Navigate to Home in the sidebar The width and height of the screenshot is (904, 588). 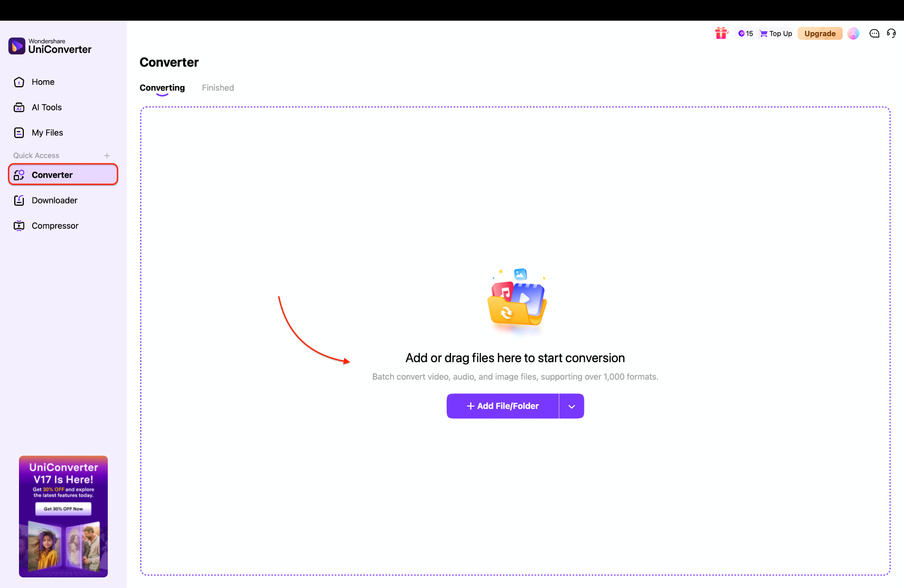pos(43,82)
